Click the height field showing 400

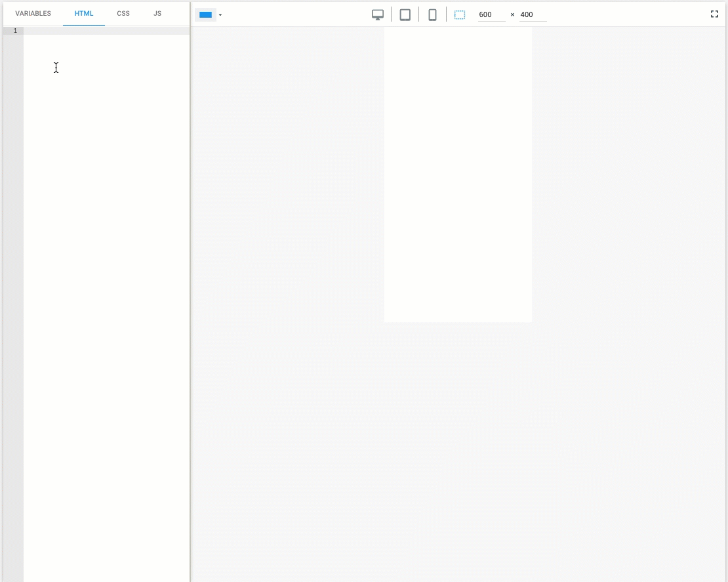tap(533, 15)
